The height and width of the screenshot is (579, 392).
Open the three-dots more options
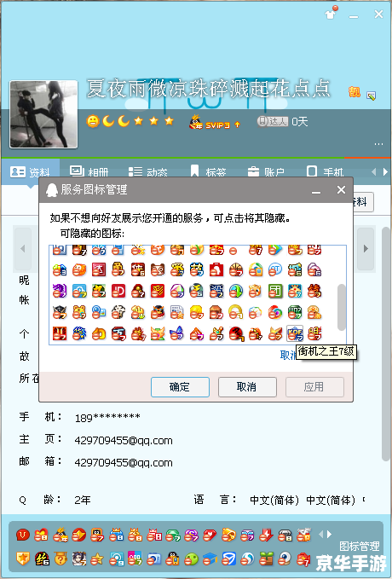[x=378, y=144]
